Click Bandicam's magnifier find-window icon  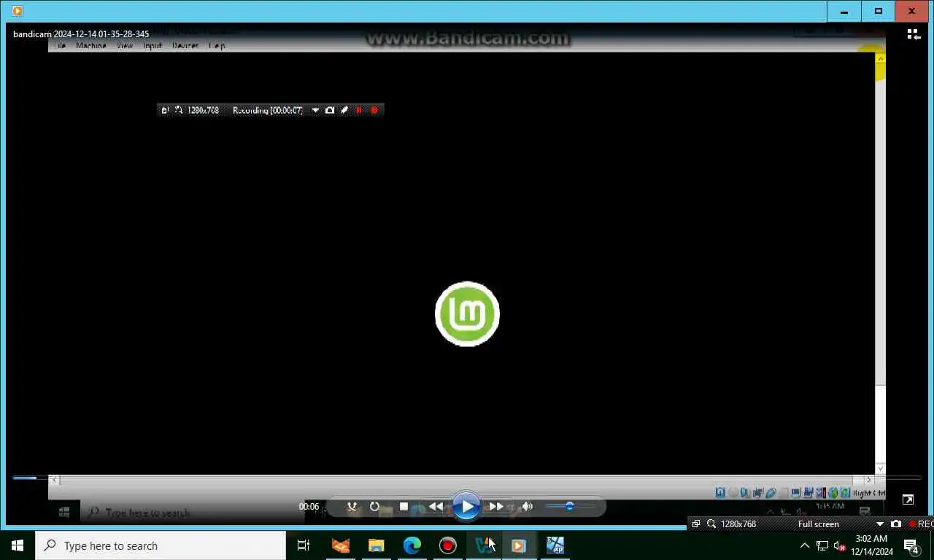[x=711, y=524]
